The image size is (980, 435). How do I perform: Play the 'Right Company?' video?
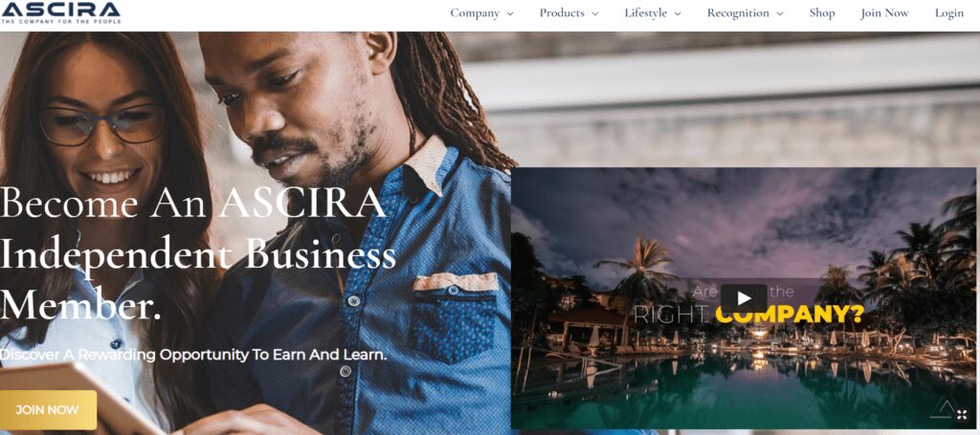tap(743, 298)
